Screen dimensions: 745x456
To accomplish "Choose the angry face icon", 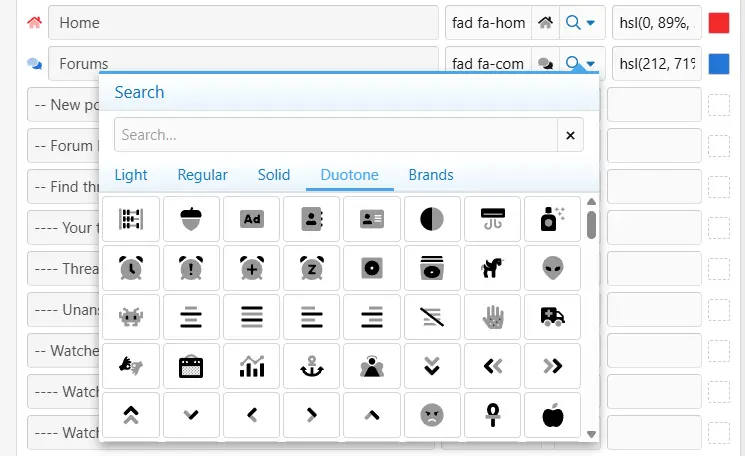I will (x=432, y=415).
